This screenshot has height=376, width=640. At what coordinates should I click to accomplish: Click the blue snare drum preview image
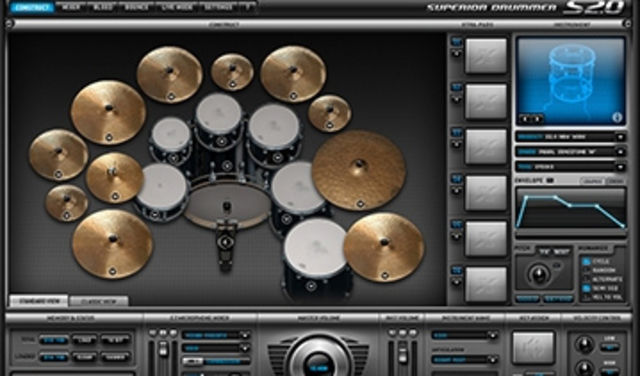point(571,81)
